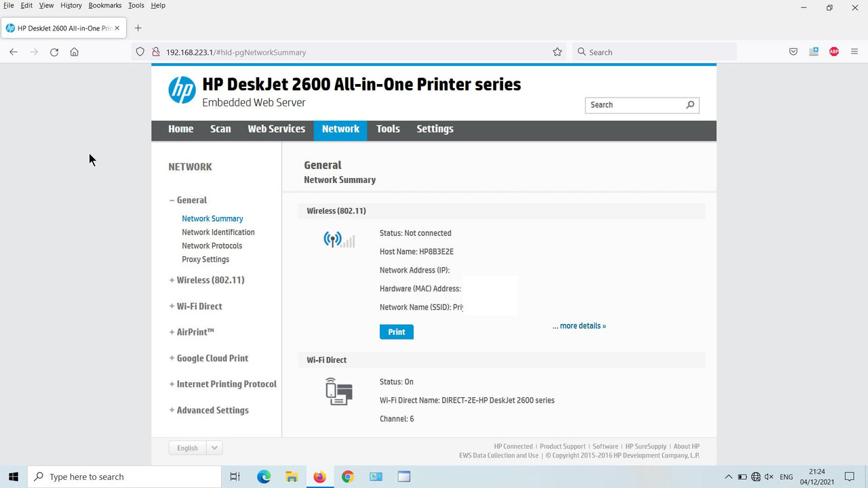
Task: Open Windows Start menu
Action: (14, 476)
